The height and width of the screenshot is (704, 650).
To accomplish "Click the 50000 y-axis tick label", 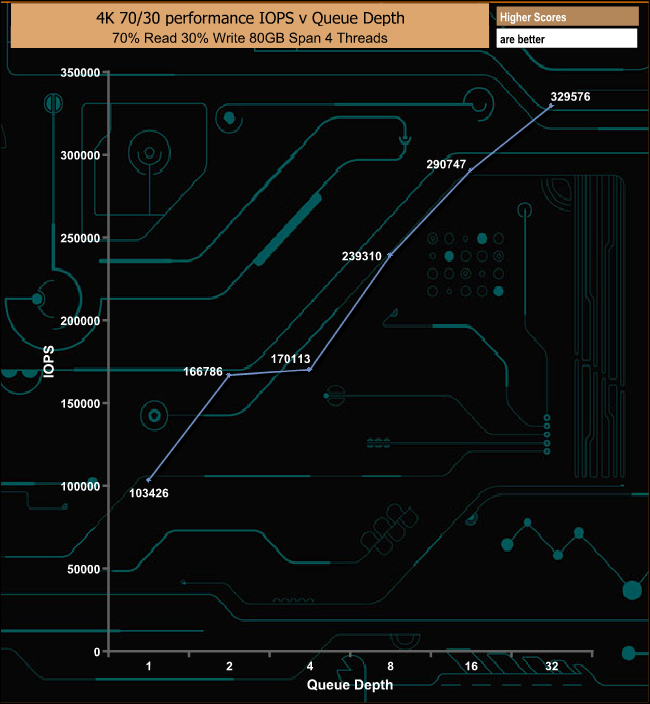I will point(83,569).
